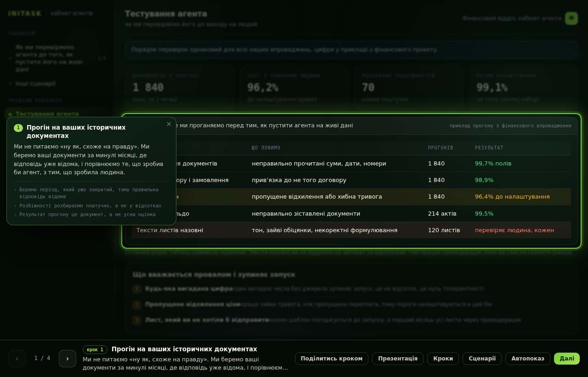
Task: Click 'неправильно прочитані суми, дати, номери' cell
Action: point(319,164)
